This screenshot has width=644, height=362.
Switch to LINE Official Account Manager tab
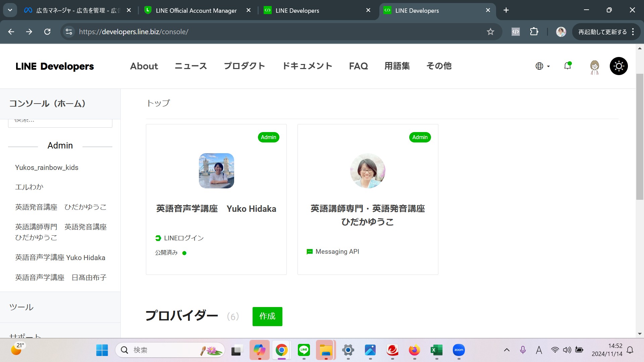196,10
